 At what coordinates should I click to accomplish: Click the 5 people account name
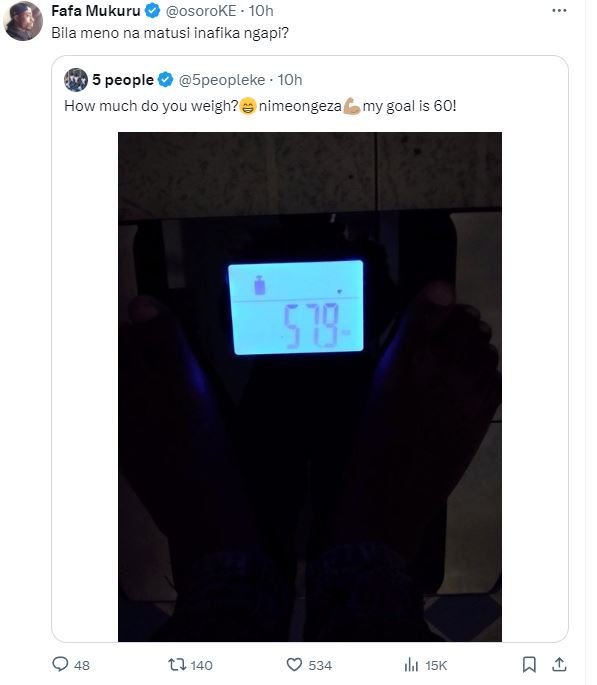pos(123,80)
